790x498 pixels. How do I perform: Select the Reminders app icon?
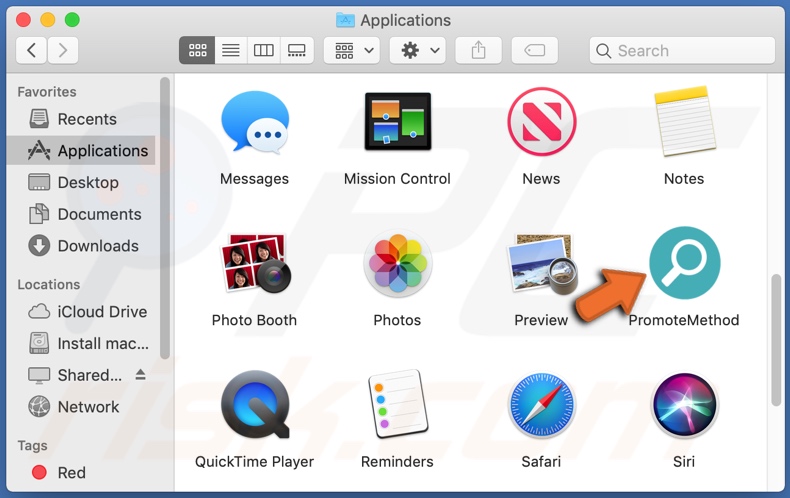tap(398, 405)
